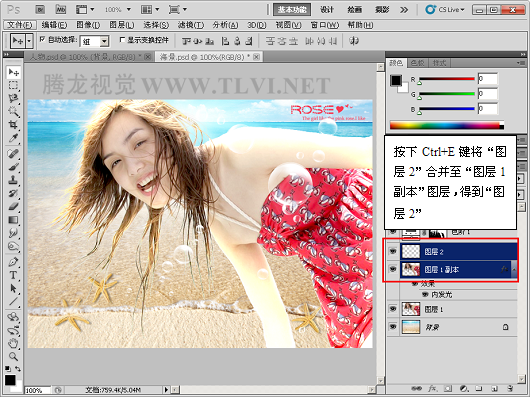Select the Hand tool

13,343
